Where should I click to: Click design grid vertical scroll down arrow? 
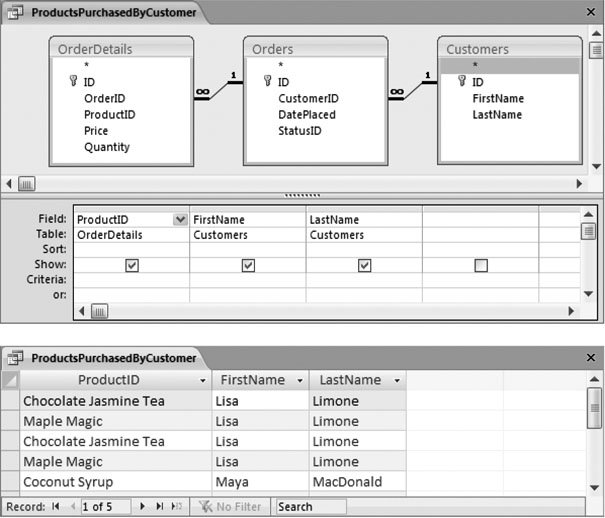588,294
